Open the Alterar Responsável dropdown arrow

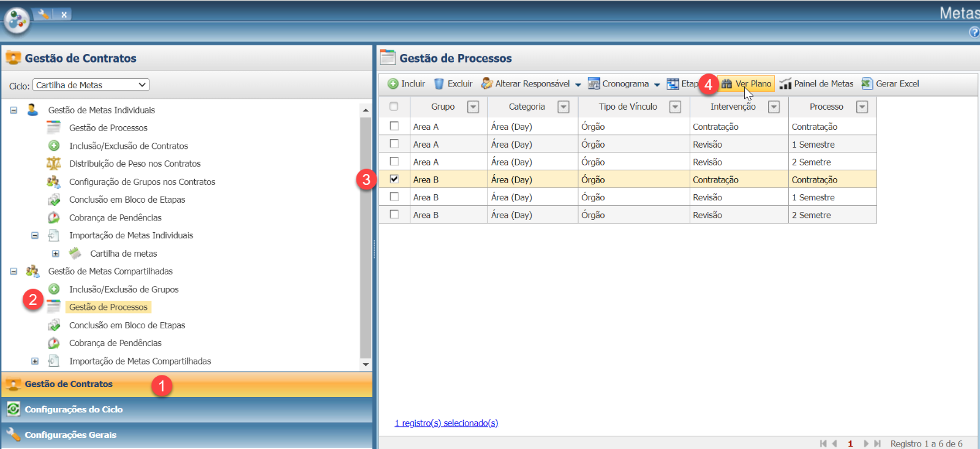[x=578, y=85]
